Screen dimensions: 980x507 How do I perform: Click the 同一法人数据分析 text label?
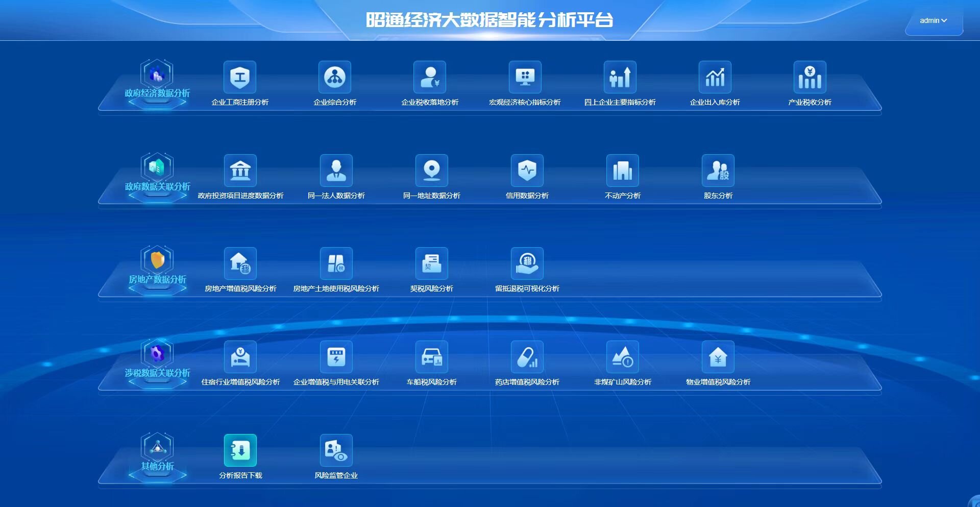[x=336, y=196]
